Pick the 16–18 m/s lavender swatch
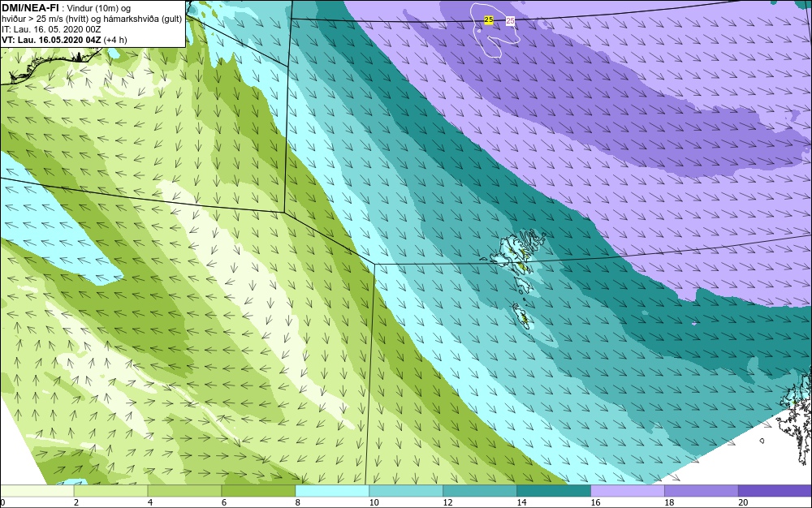Viewport: 812px width, 508px height. pos(628,491)
